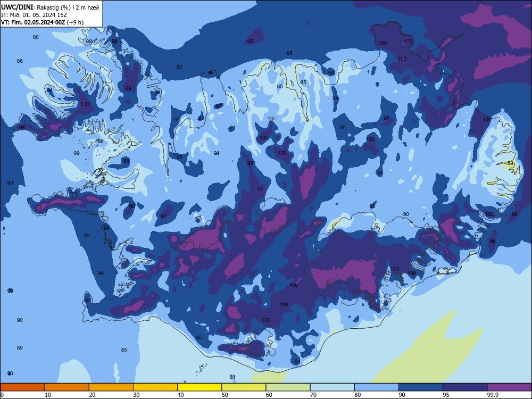This screenshot has width=532, height=399.
Task: Click the indigo 95–99.9 legend swatch
Action: point(465,387)
